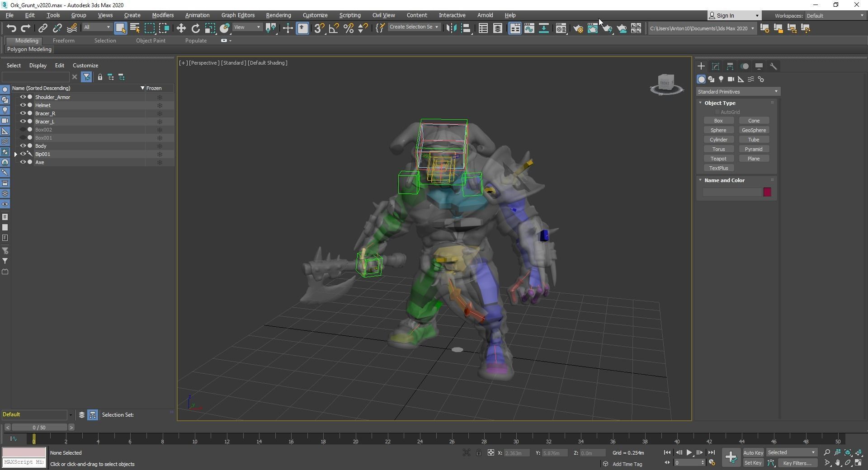This screenshot has height=470, width=868.
Task: Open the selection filter All dropdown
Action: tap(97, 28)
